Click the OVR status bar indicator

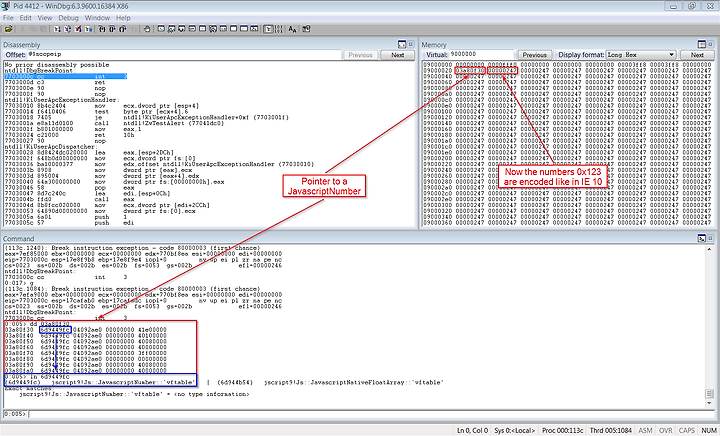(665, 430)
